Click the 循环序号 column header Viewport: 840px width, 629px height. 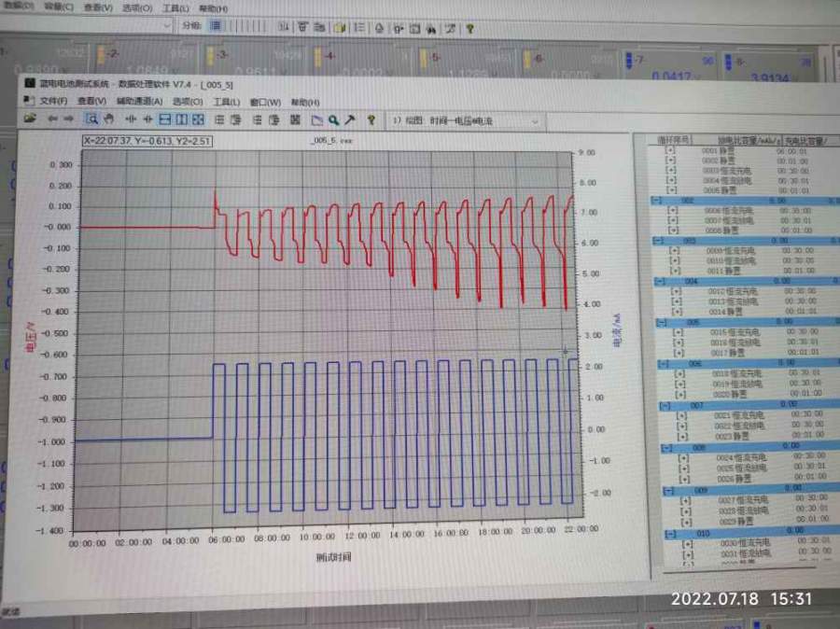click(675, 139)
